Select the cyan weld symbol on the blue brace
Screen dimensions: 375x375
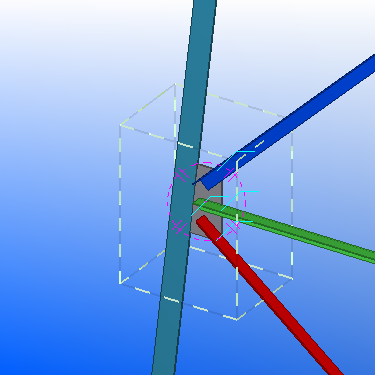click(x=236, y=160)
